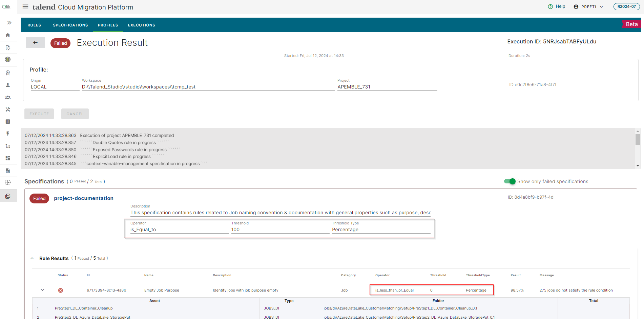
Task: Collapse the Rule Results section chevron
Action: pos(32,258)
